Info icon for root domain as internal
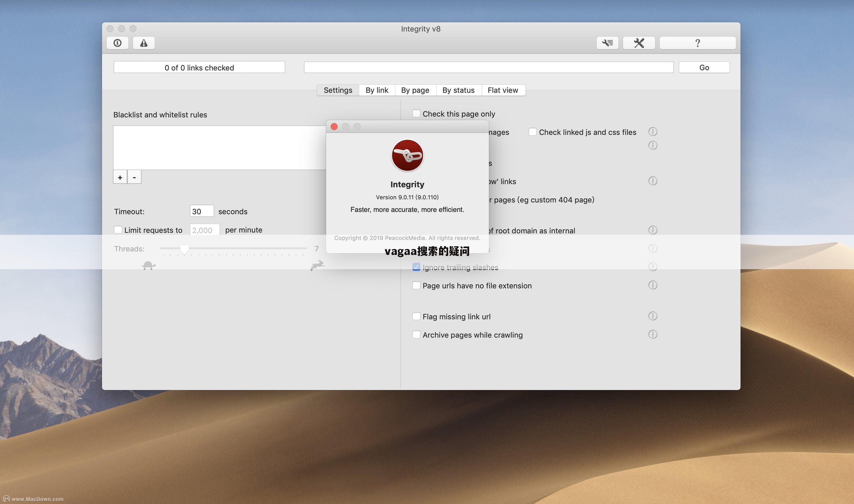The height and width of the screenshot is (504, 854). 653,230
